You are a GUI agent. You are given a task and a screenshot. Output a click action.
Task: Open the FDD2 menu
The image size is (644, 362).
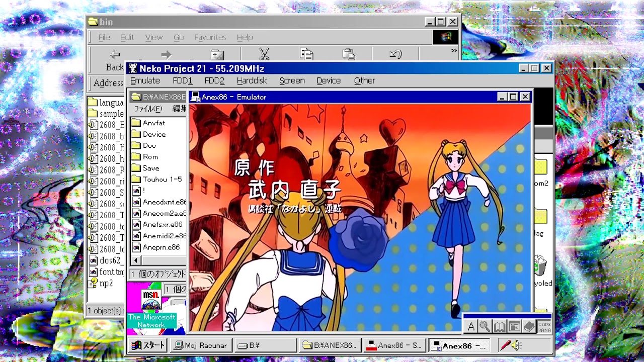pyautogui.click(x=214, y=80)
